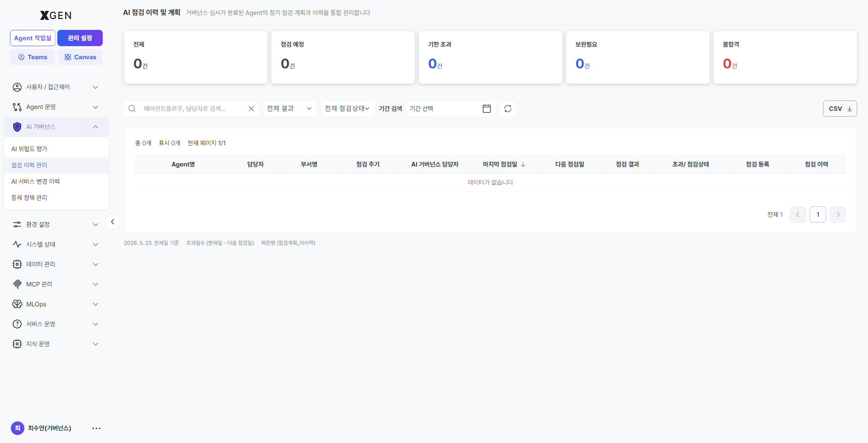
Task: Click the 담당자 column header
Action: [x=255, y=164]
